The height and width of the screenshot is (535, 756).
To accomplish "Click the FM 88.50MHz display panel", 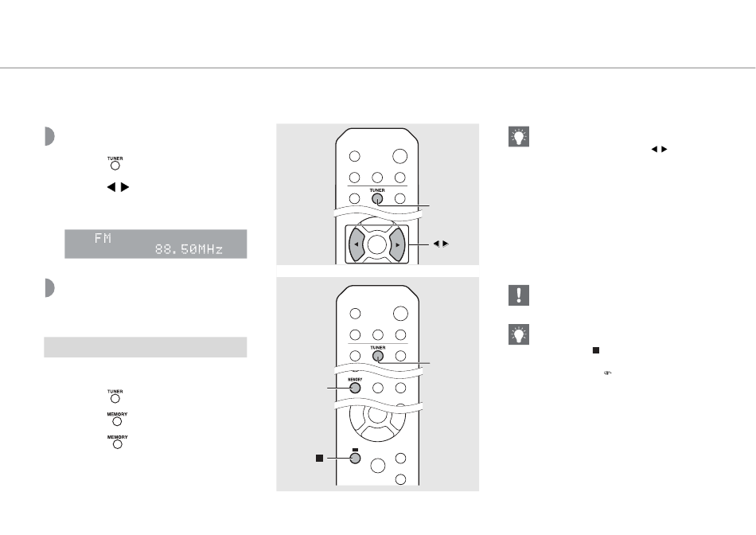I will pyautogui.click(x=156, y=244).
